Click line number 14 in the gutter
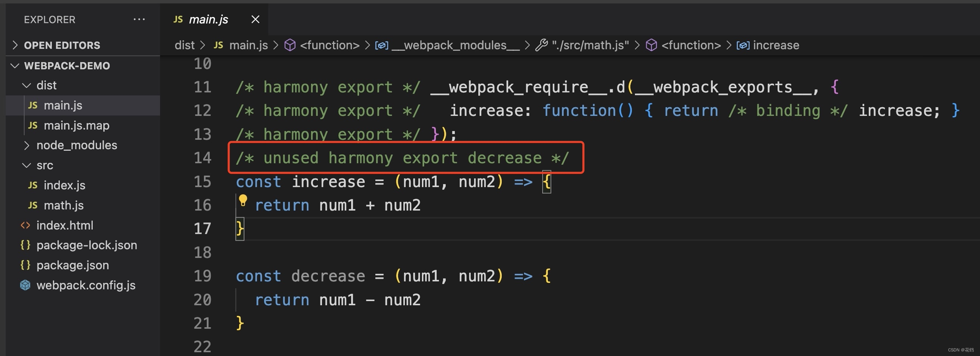 tap(202, 158)
